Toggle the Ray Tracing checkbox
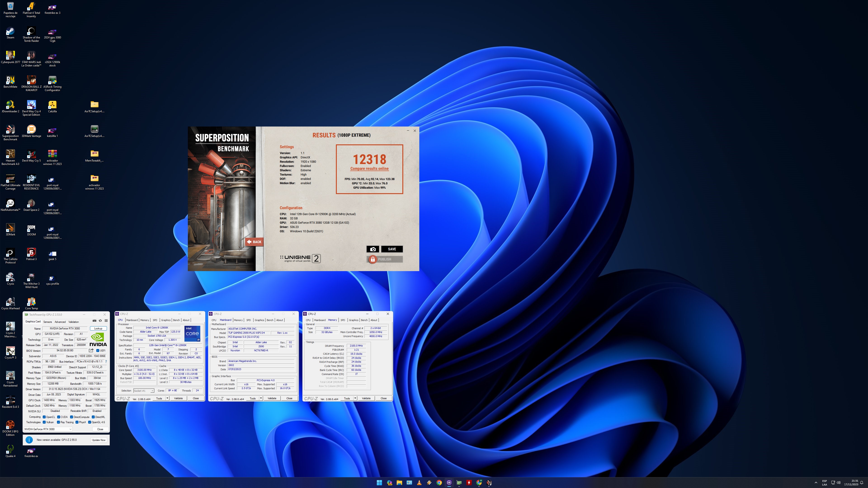868x488 pixels. click(x=59, y=422)
